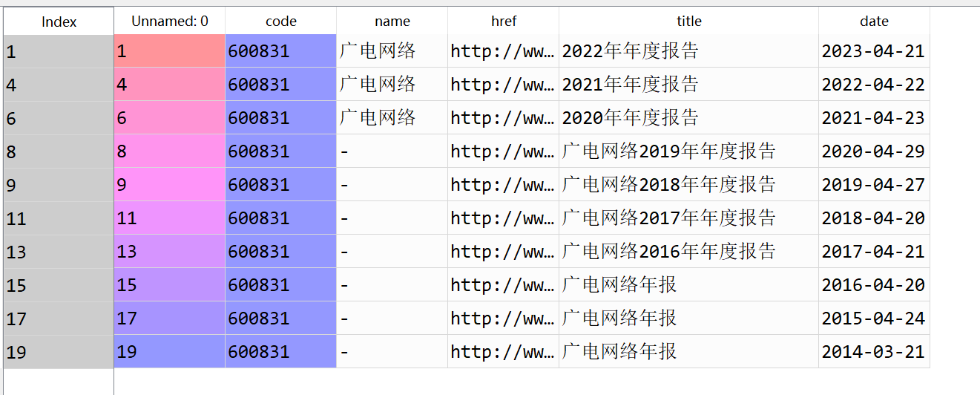Click the href cell in the 2023-04-21 row

pyautogui.click(x=504, y=51)
